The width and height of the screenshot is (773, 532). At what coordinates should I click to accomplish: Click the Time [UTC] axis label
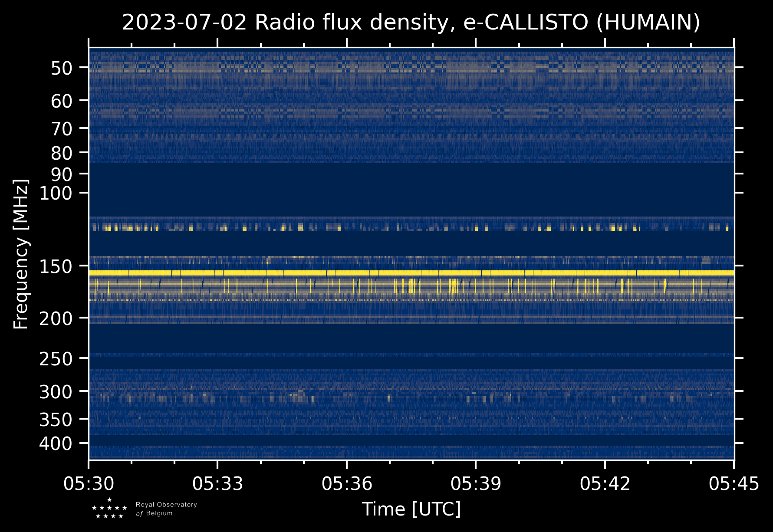click(x=411, y=509)
